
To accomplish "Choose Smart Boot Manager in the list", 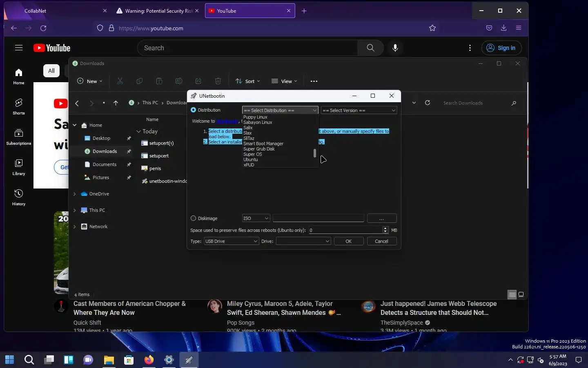I will coord(263,144).
